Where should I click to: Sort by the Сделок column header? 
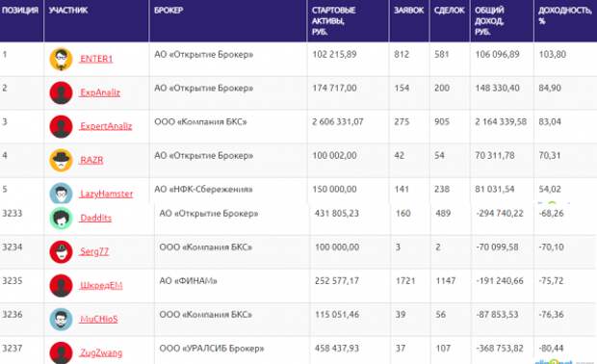(450, 11)
